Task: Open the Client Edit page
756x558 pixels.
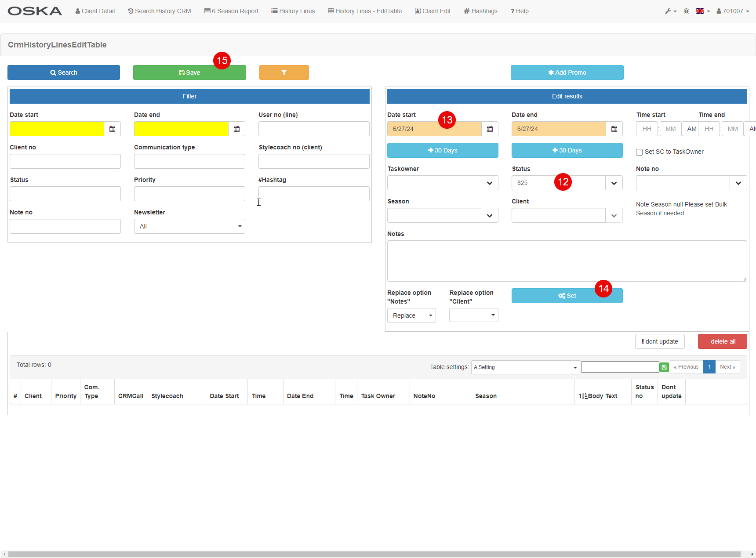Action: (433, 11)
